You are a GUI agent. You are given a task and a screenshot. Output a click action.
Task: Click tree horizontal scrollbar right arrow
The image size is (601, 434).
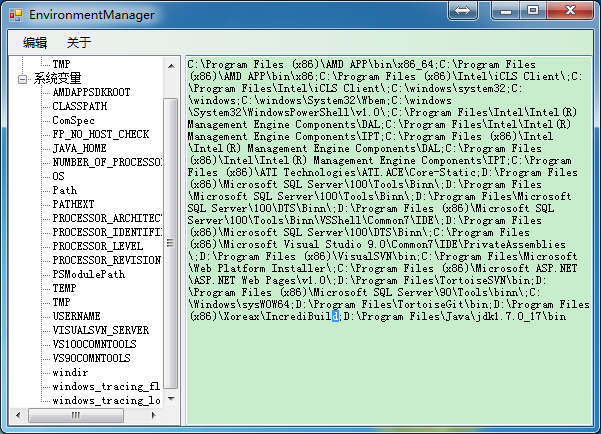pyautogui.click(x=154, y=415)
